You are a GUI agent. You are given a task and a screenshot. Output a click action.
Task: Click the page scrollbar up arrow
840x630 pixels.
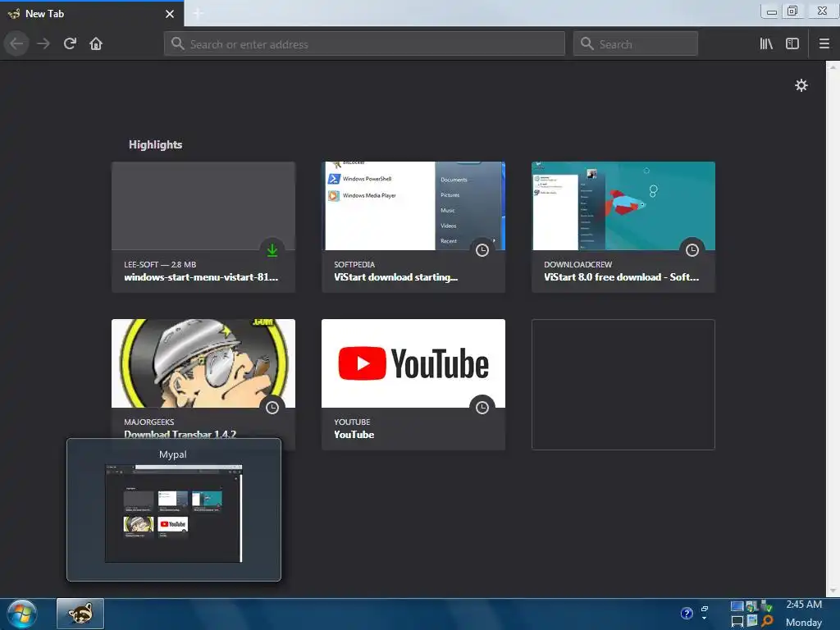pyautogui.click(x=833, y=67)
